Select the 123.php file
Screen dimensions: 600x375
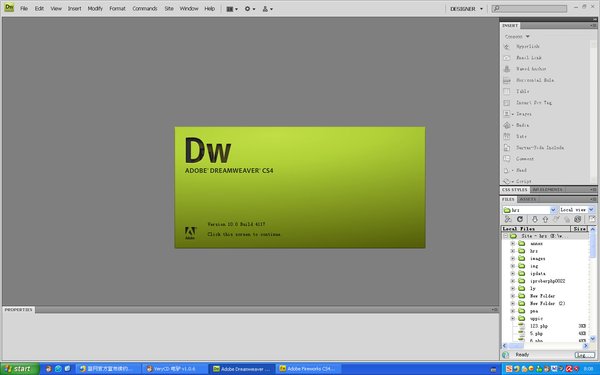(539, 326)
